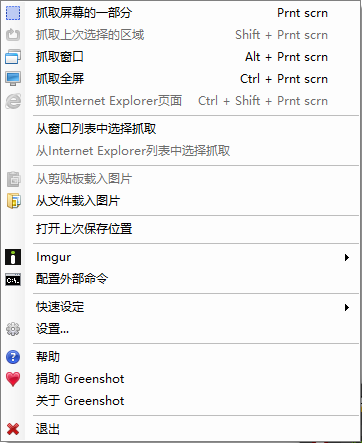Click the gear icon next to 设置
The width and height of the screenshot is (362, 443).
13,329
